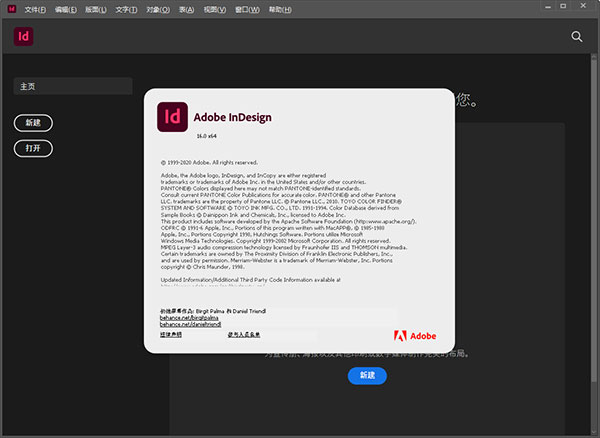This screenshot has width=600, height=438.
Task: Open the 表(A) menu
Action: [x=184, y=8]
